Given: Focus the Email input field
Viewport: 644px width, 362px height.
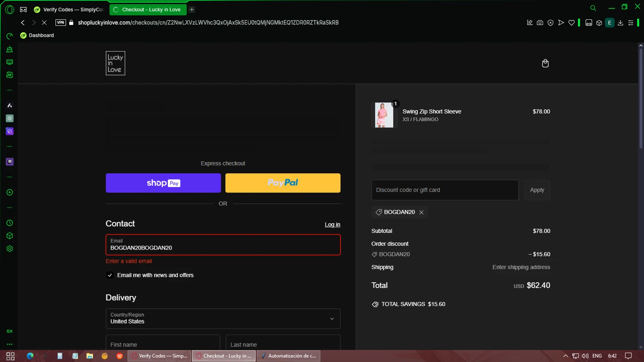Looking at the screenshot, I should tap(223, 245).
